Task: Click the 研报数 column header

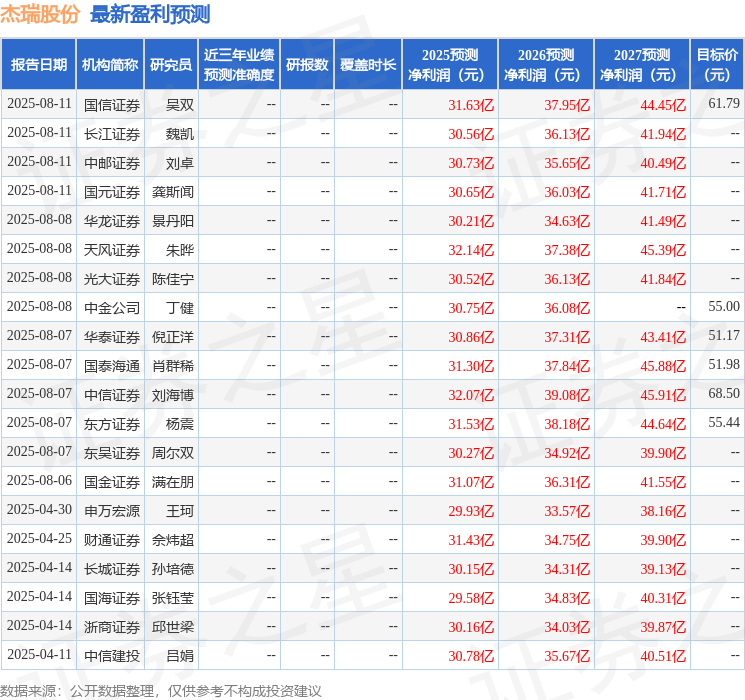Action: (x=307, y=65)
